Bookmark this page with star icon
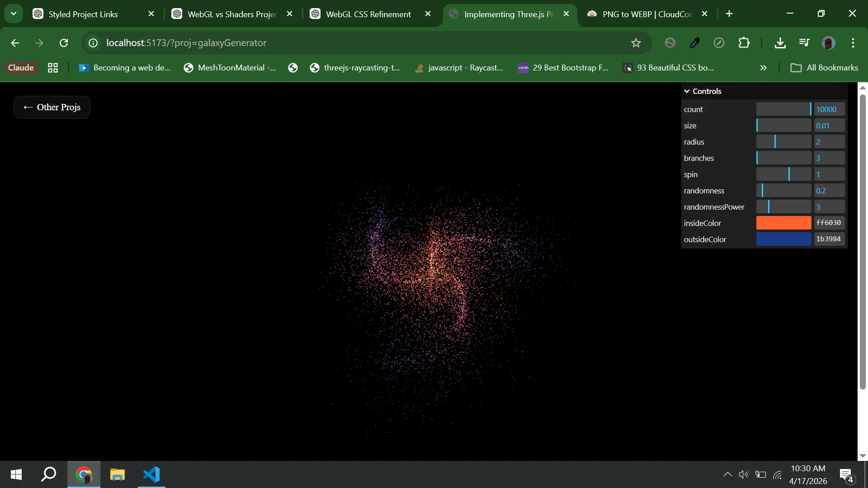This screenshot has height=488, width=868. [636, 43]
